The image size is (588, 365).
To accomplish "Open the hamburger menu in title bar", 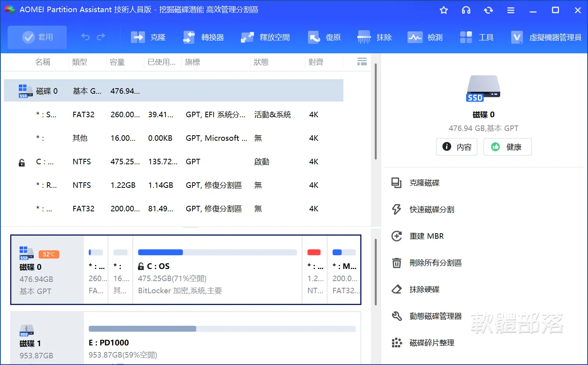I will point(511,10).
